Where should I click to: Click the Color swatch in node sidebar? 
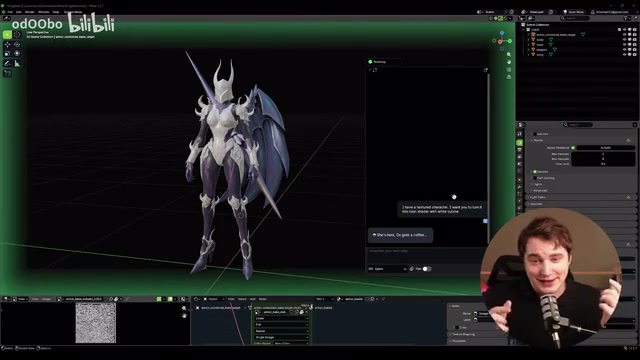(457, 327)
